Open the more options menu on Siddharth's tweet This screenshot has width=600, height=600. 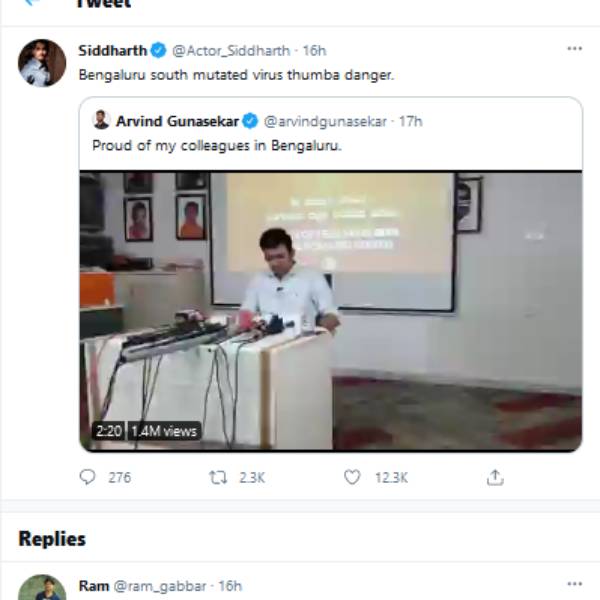pos(574,49)
